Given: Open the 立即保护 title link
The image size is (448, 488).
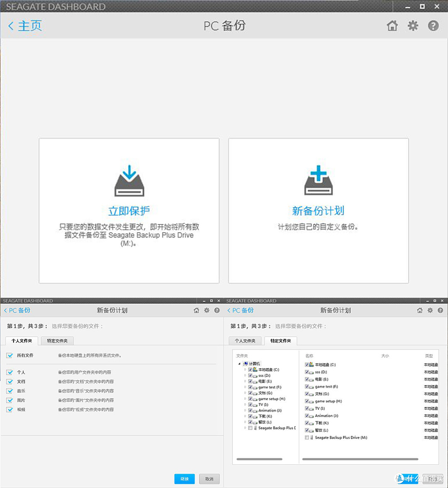Looking at the screenshot, I should pos(129,211).
